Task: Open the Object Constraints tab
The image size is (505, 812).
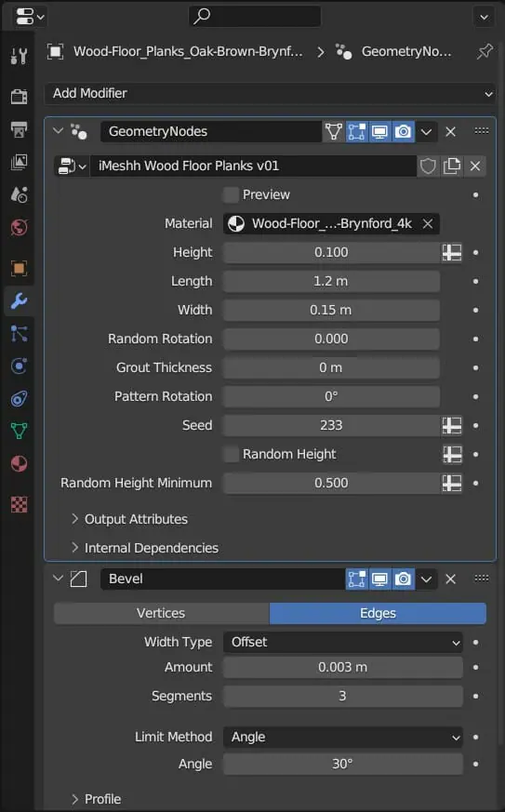Action: (x=19, y=399)
